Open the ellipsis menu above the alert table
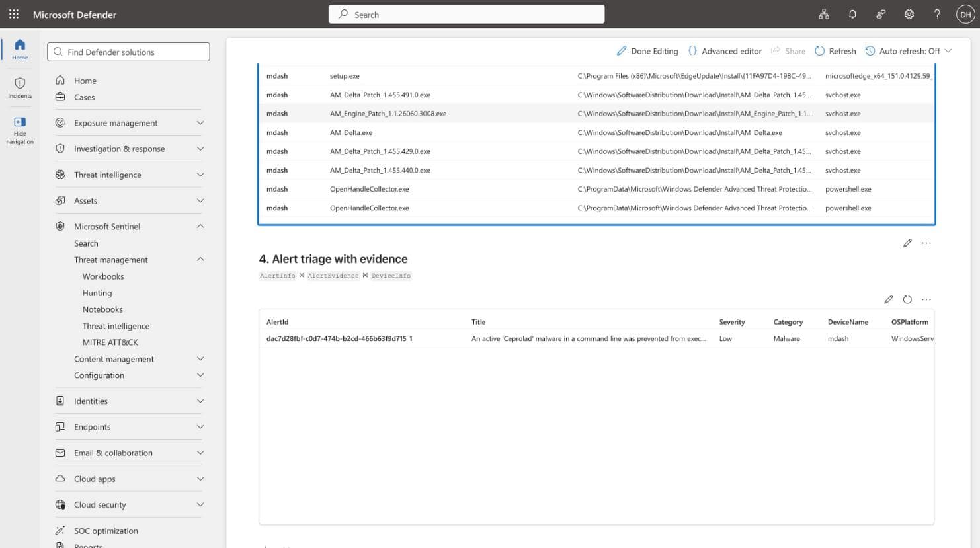 pos(926,299)
